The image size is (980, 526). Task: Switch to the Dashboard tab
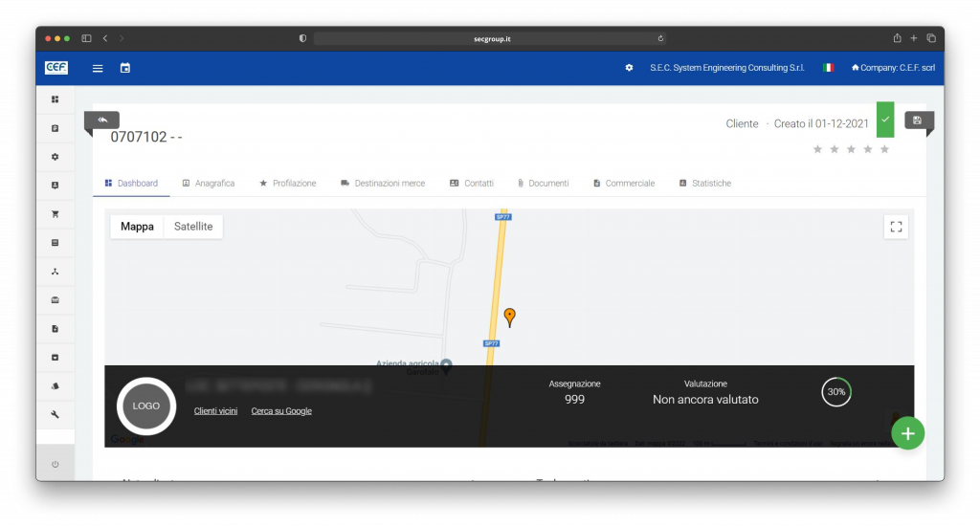click(131, 183)
